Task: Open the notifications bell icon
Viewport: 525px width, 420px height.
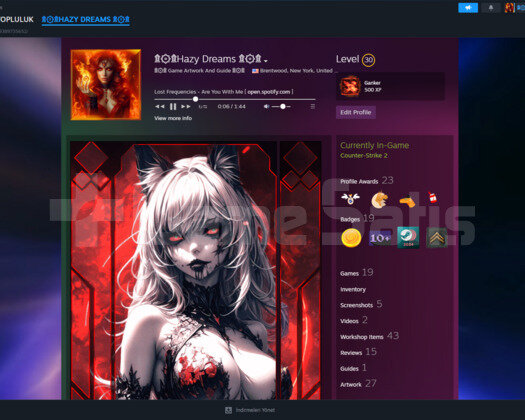Action: (491, 8)
